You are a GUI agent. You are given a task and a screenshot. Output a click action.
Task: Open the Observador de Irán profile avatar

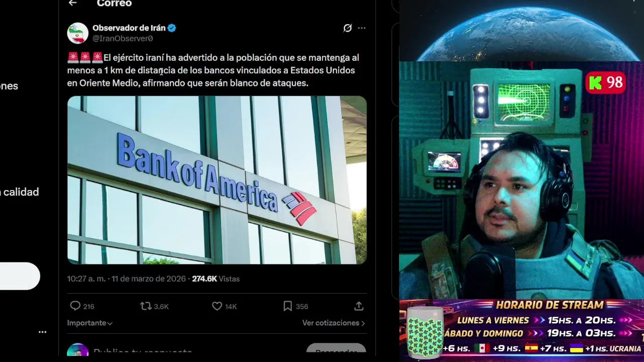[x=78, y=33]
